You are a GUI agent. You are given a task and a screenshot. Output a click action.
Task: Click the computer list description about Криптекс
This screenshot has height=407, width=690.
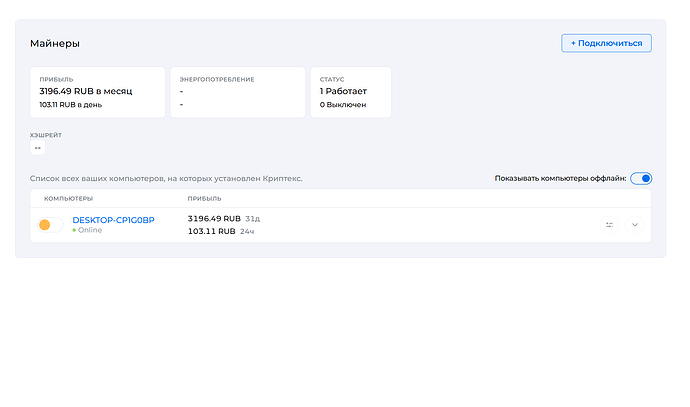166,178
